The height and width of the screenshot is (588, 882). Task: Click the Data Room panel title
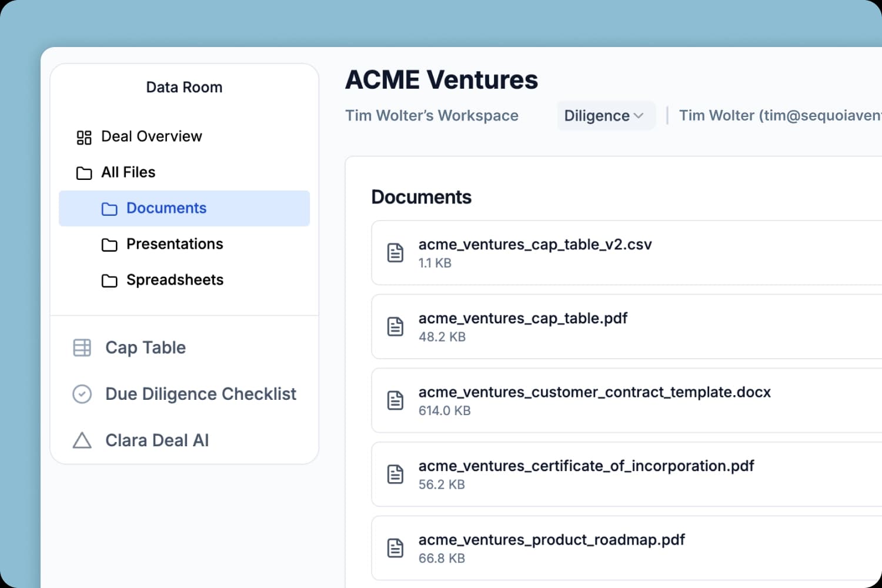(184, 87)
